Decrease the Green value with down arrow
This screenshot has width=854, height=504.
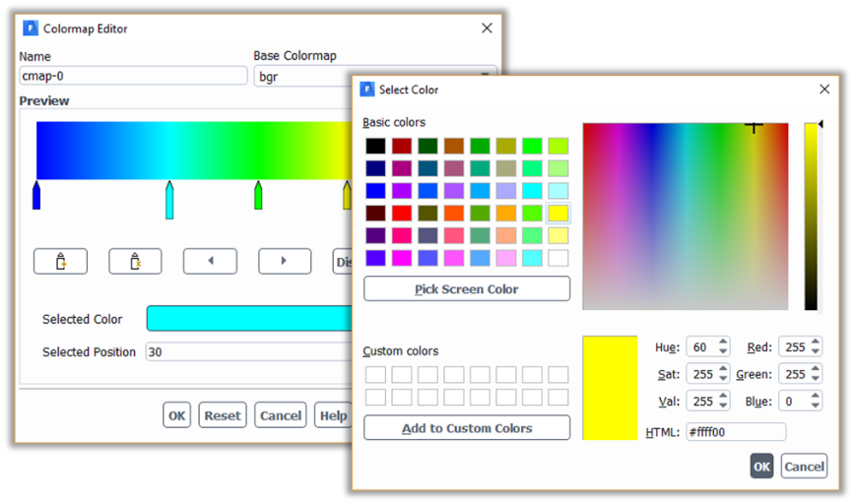coord(816,379)
